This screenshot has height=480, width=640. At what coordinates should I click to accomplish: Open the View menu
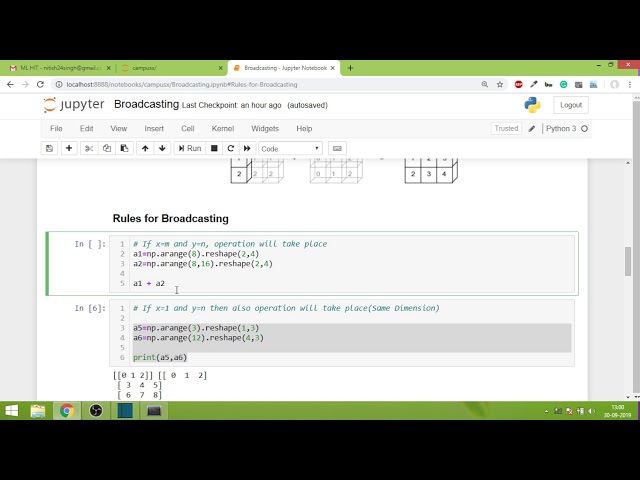point(119,129)
